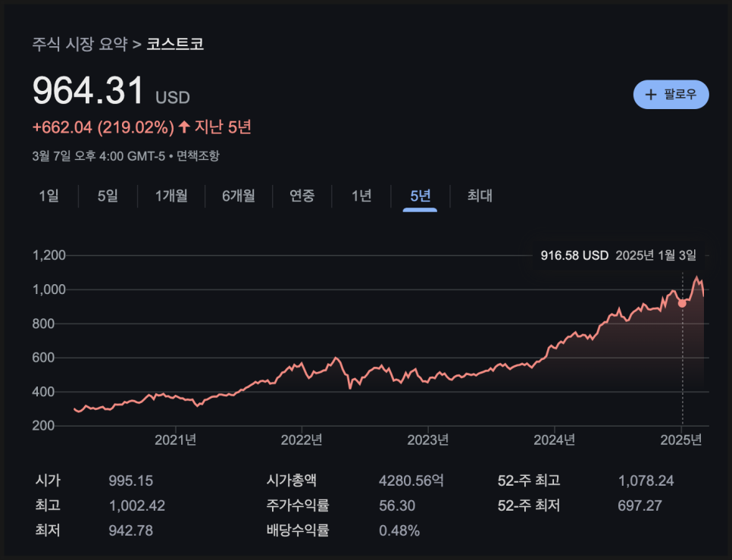Click the 697.27 52-week low value
Image resolution: width=732 pixels, height=560 pixels.
click(x=640, y=506)
